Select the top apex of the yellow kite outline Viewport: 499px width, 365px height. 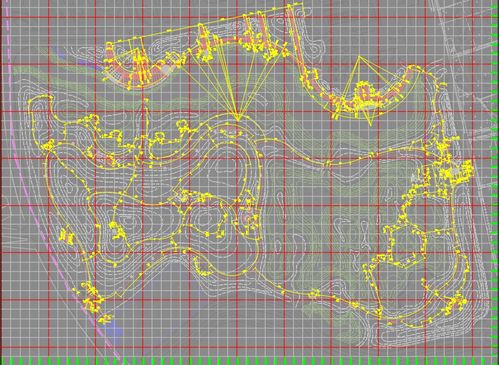[x=359, y=57]
